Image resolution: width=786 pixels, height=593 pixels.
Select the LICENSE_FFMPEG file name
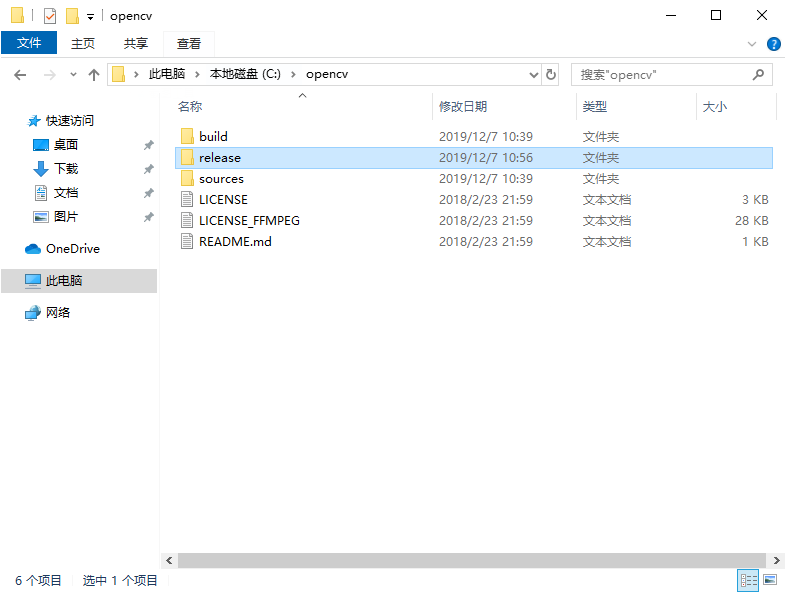249,221
